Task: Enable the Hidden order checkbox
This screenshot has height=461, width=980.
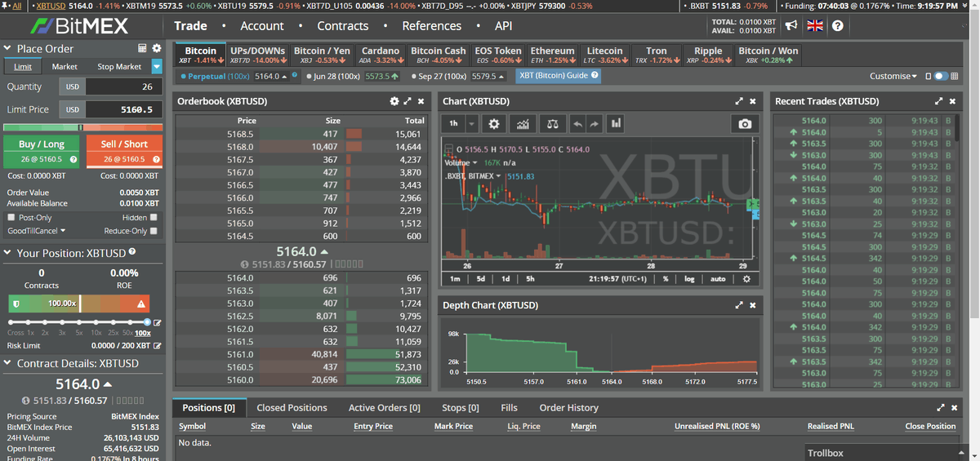Action: 154,218
